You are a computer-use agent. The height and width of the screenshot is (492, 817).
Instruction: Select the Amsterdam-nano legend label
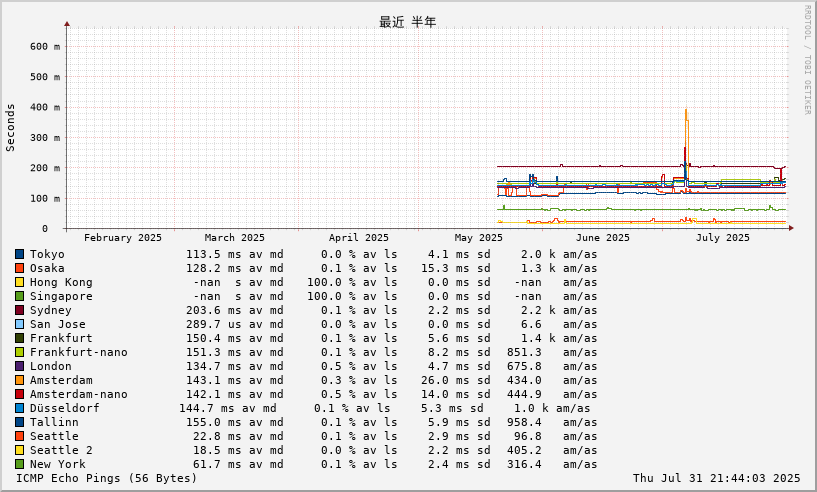click(79, 395)
